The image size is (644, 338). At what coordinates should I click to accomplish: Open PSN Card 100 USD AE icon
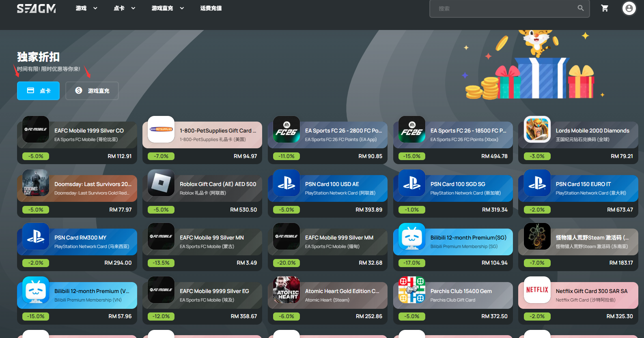click(286, 183)
